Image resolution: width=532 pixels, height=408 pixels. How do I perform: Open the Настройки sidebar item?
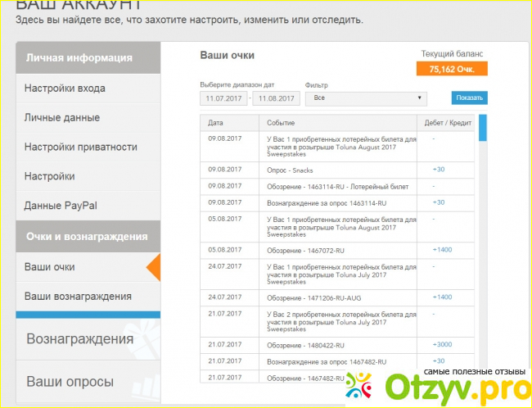pos(49,176)
